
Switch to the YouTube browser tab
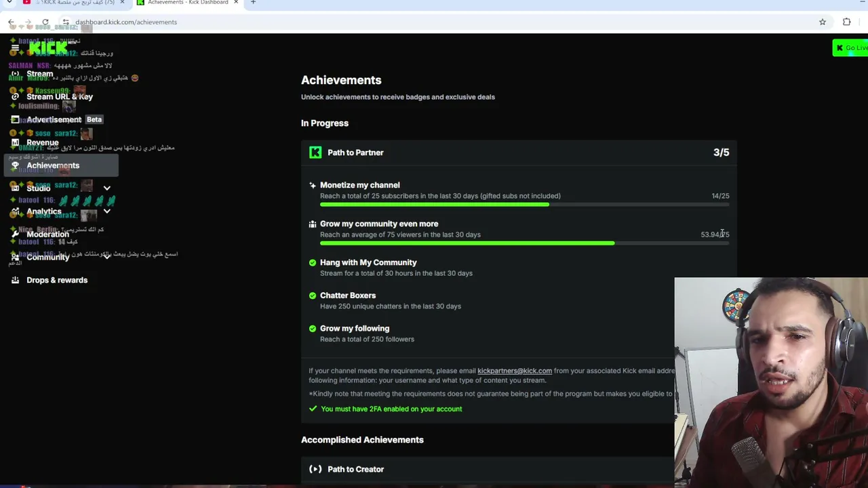[x=73, y=3]
